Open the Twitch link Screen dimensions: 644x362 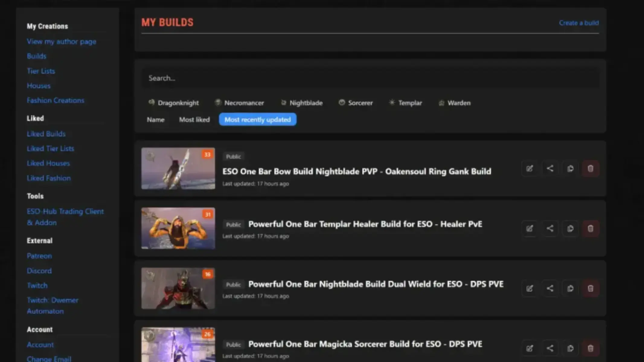37,285
